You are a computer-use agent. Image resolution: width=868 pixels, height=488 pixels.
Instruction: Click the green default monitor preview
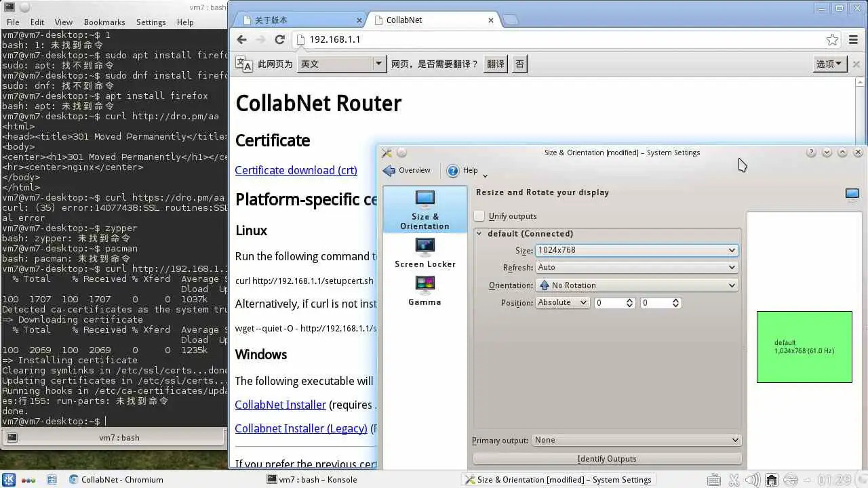[804, 347]
